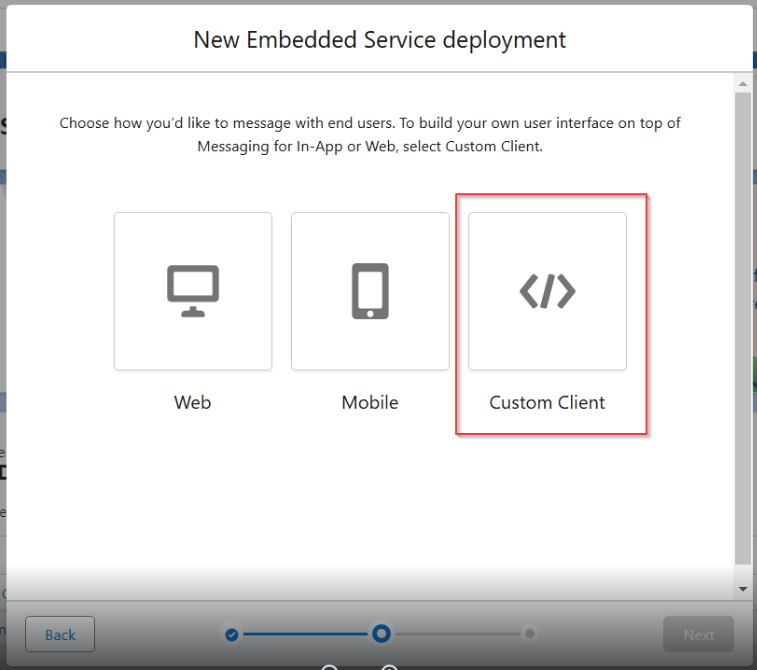This screenshot has width=757, height=670.
Task: Click the grey progress line segment
Action: (x=456, y=634)
